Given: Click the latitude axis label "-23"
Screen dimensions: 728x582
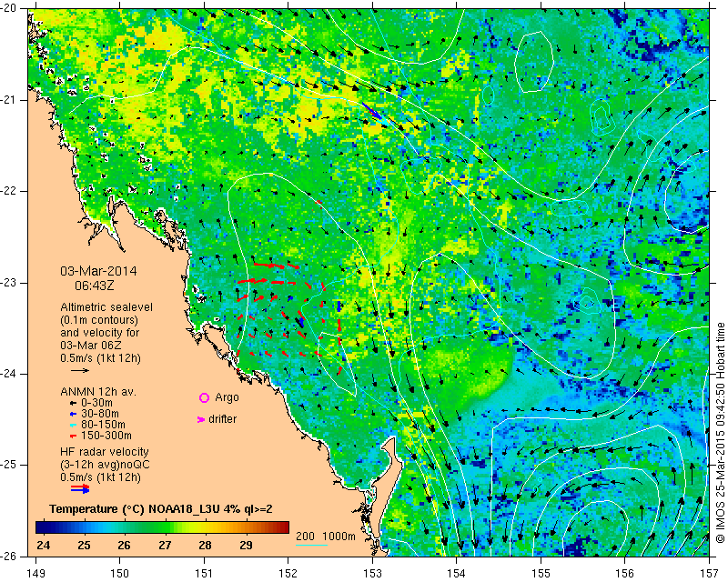Looking at the screenshot, I should click(x=9, y=283).
